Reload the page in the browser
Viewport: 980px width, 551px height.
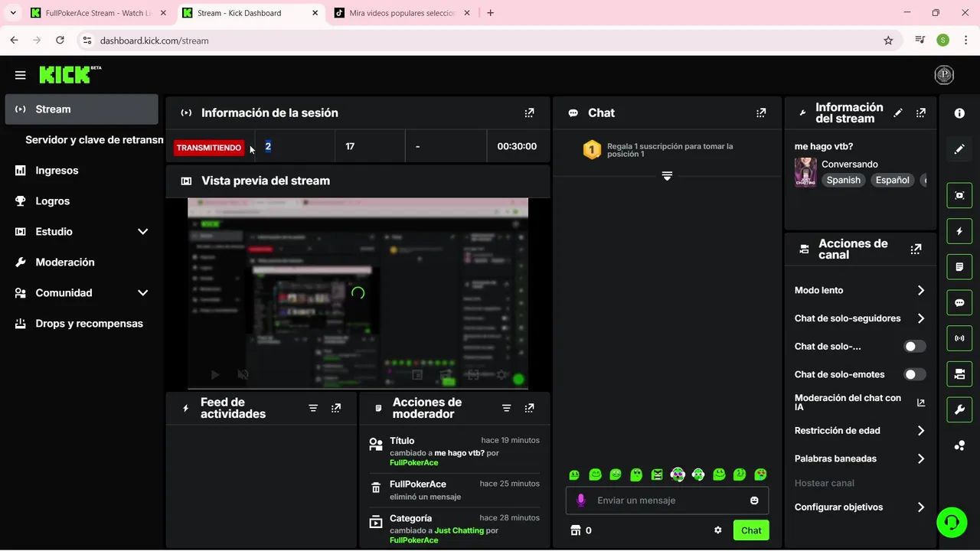click(x=60, y=41)
